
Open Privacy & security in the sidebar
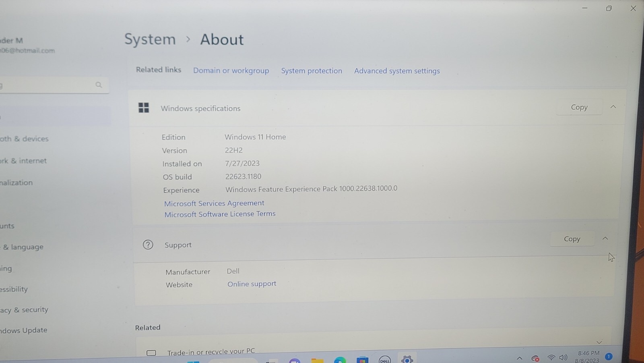coord(24,310)
